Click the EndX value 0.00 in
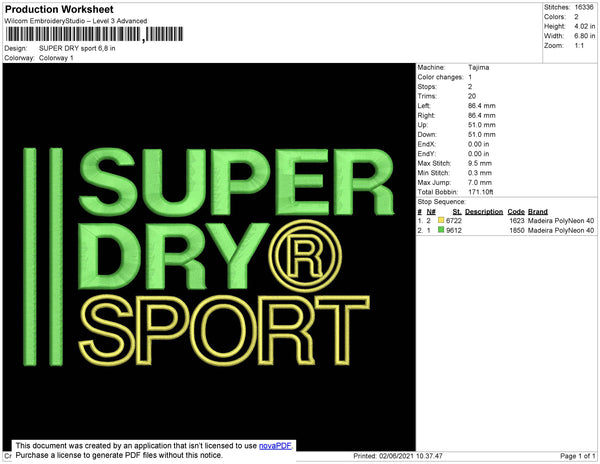Screen dimensions: 600x464 [x=478, y=144]
